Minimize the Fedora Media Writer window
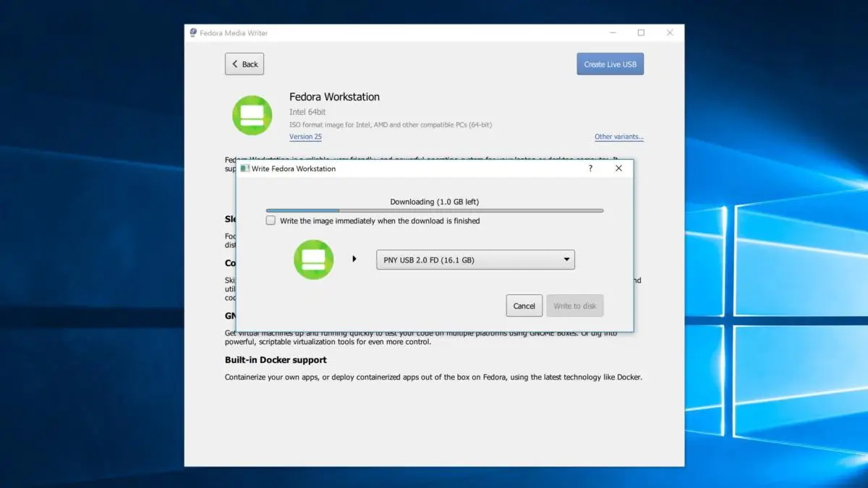Image resolution: width=868 pixels, height=488 pixels. coord(612,33)
